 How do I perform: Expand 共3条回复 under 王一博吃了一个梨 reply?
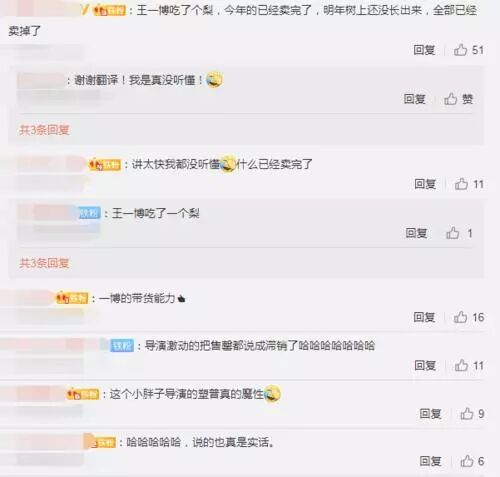coord(44,263)
